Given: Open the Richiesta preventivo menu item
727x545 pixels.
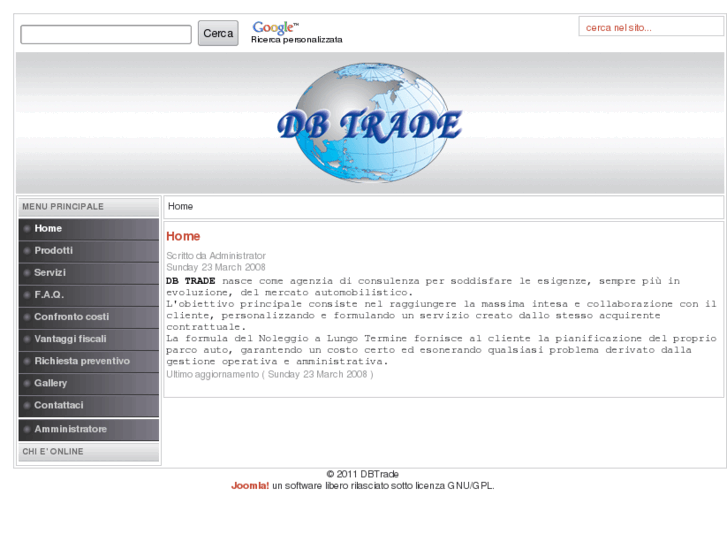Looking at the screenshot, I should click(89, 361).
